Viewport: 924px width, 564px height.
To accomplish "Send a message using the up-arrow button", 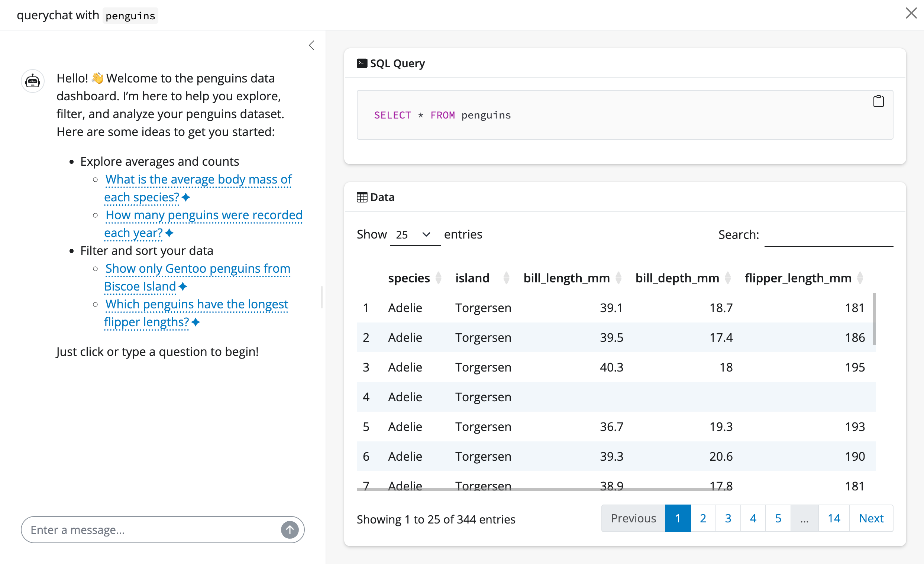I will (x=290, y=529).
